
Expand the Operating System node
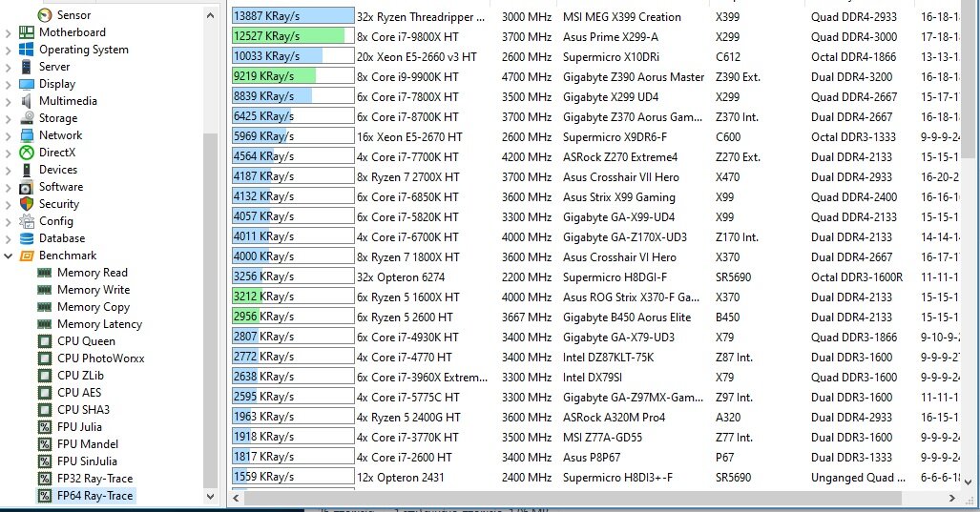click(9, 50)
